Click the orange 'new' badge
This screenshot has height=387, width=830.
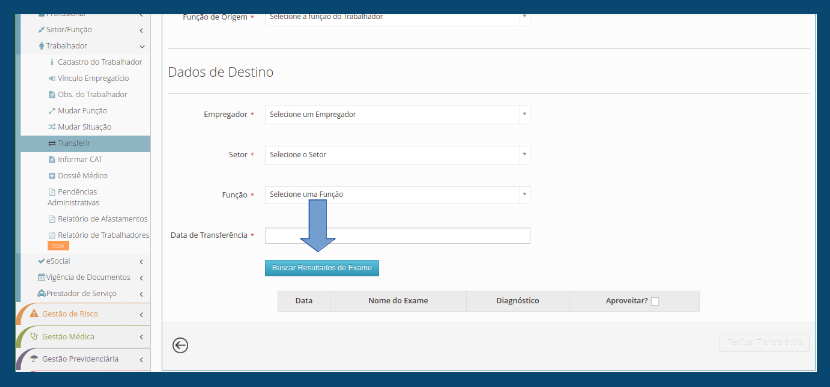click(x=58, y=246)
